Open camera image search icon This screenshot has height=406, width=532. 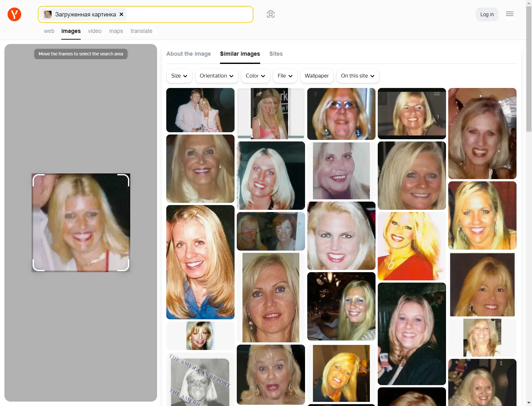271,14
